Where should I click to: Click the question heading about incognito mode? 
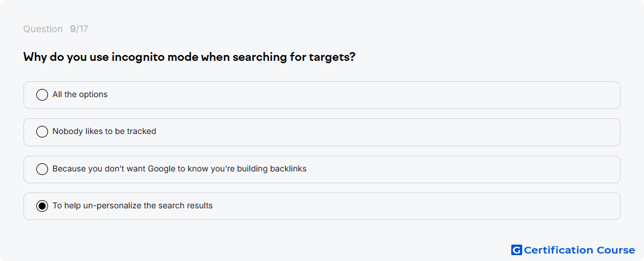pos(189,57)
